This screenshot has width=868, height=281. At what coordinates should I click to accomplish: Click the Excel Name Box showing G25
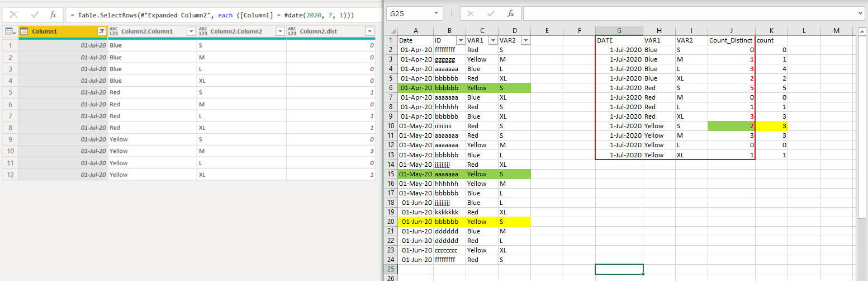click(410, 13)
